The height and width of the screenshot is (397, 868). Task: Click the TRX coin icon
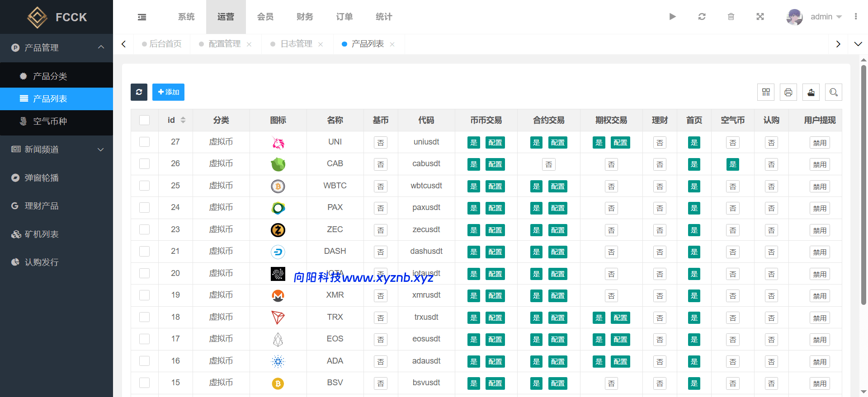[278, 318]
